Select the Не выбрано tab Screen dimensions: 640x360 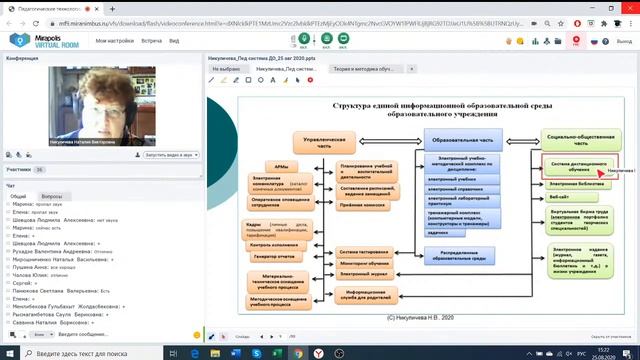tap(228, 69)
